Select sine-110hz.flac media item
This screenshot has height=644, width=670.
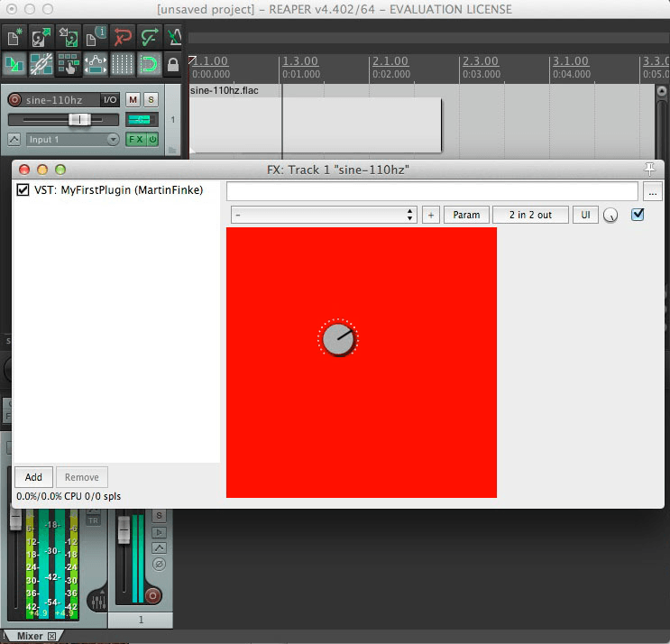[315, 120]
